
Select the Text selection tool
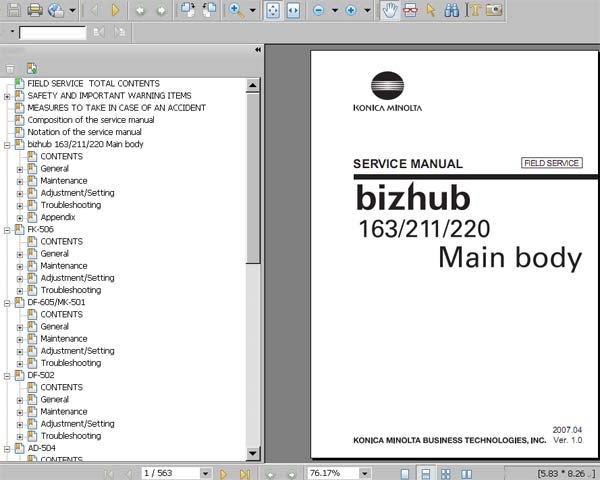473,10
